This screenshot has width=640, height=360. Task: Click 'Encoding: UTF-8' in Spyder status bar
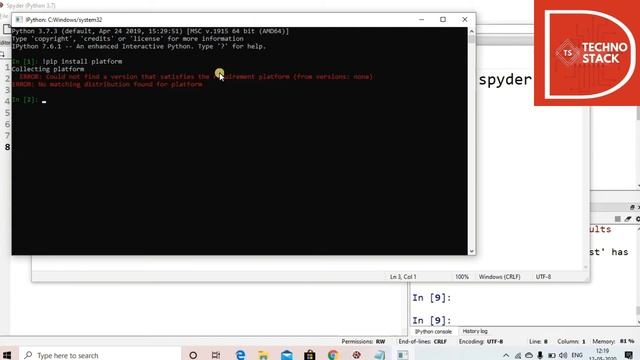481,341
